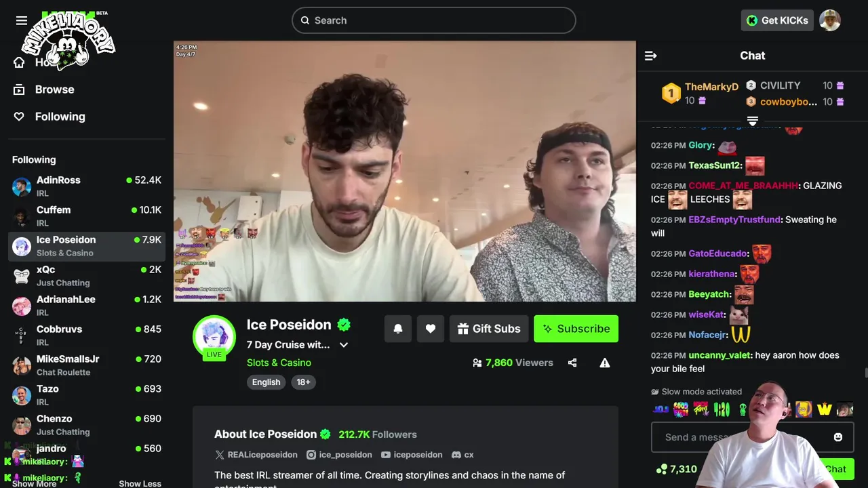Select xQc in the Following list
This screenshot has height=488, width=868.
coord(87,276)
